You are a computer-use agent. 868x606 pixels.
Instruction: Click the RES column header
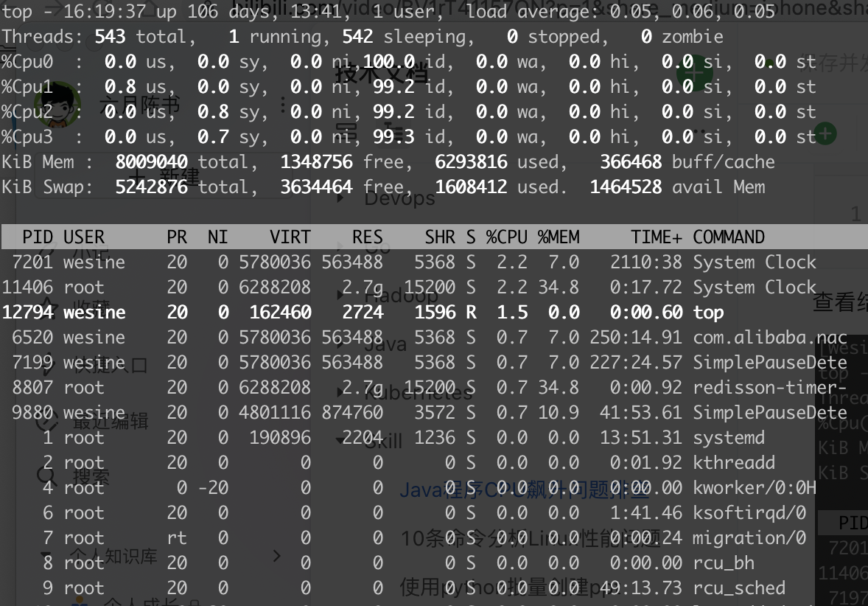(367, 237)
